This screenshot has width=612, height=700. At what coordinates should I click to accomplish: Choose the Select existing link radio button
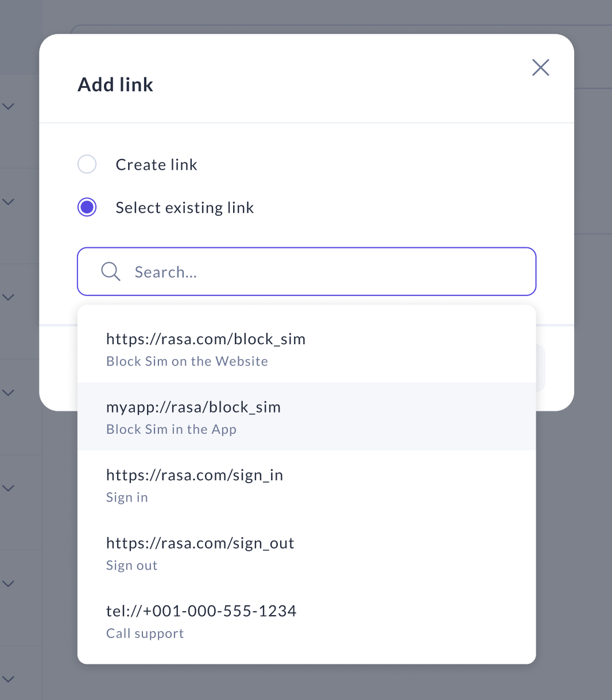point(87,207)
